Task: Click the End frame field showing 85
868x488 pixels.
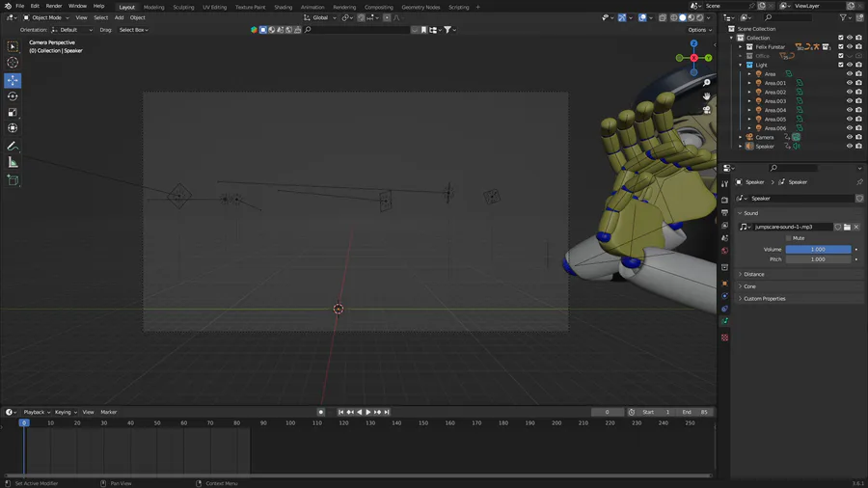Action: (x=695, y=412)
